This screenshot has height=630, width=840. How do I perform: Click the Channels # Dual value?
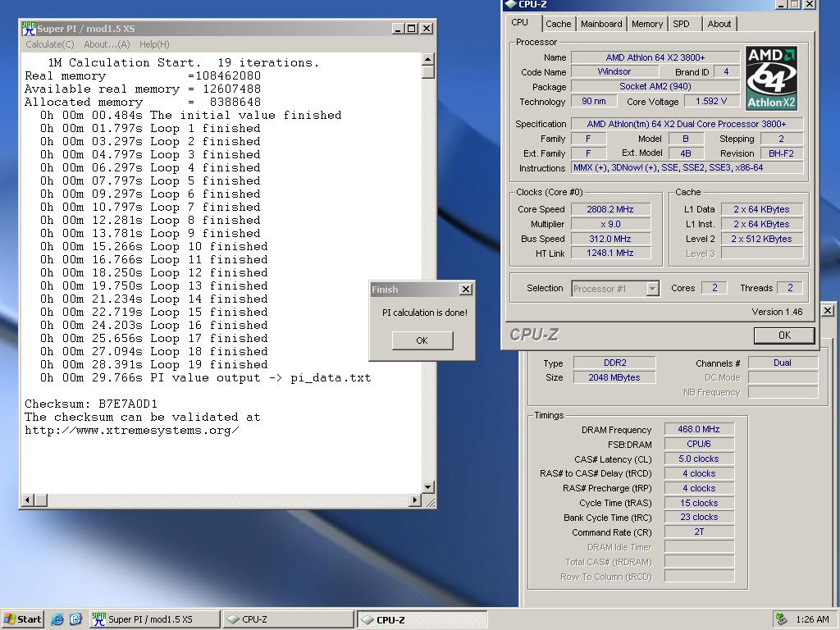tap(782, 363)
